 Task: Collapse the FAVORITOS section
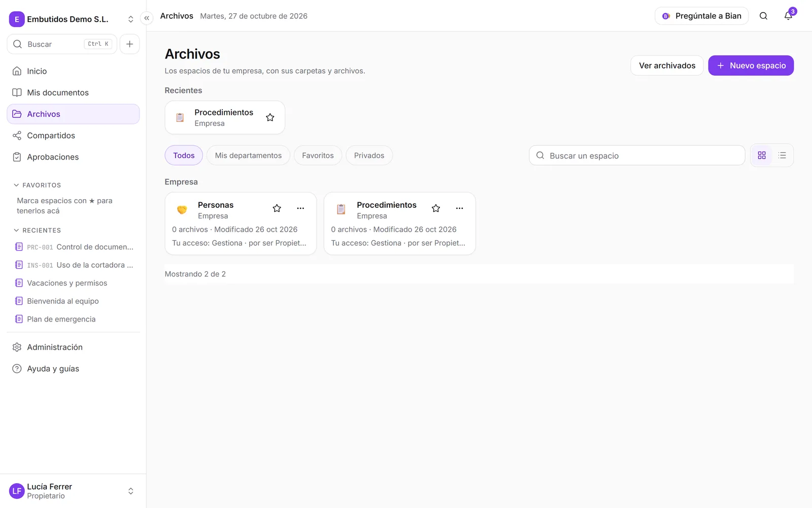[x=37, y=185]
